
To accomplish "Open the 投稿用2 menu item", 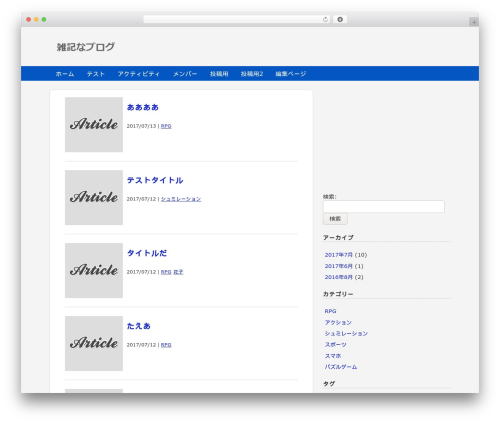I will click(x=252, y=74).
